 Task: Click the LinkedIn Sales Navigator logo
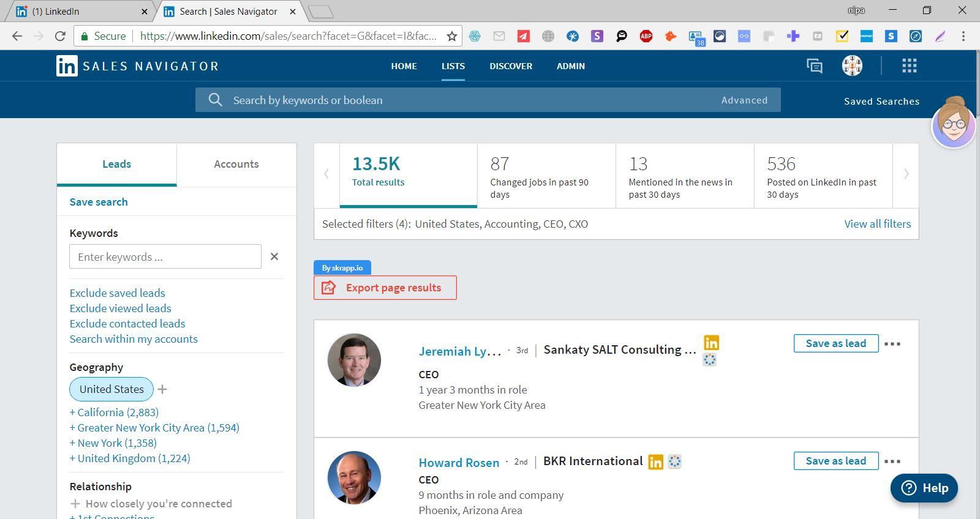tap(138, 66)
